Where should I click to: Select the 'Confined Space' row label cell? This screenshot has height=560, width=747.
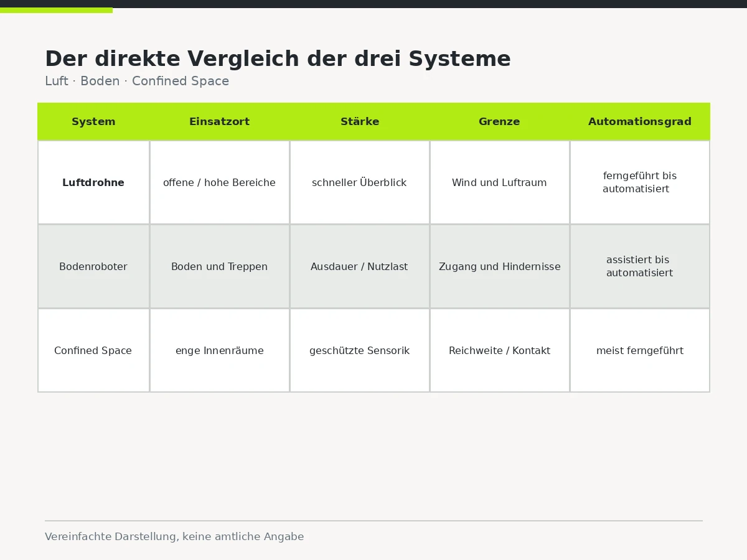coord(93,350)
